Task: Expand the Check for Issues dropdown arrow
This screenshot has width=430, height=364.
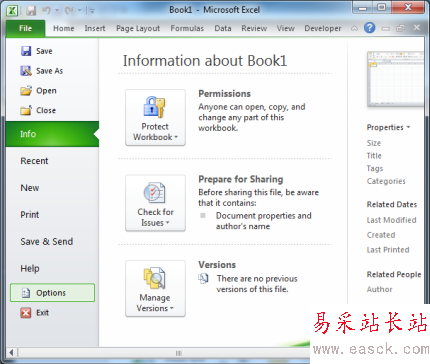Action: (x=167, y=222)
